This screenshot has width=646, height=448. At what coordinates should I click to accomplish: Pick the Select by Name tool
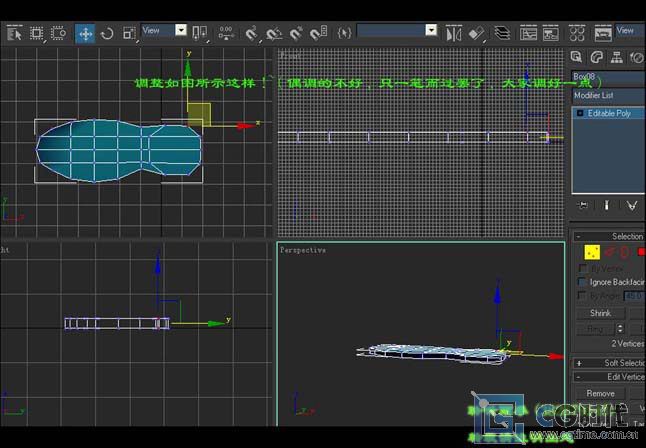[x=14, y=33]
